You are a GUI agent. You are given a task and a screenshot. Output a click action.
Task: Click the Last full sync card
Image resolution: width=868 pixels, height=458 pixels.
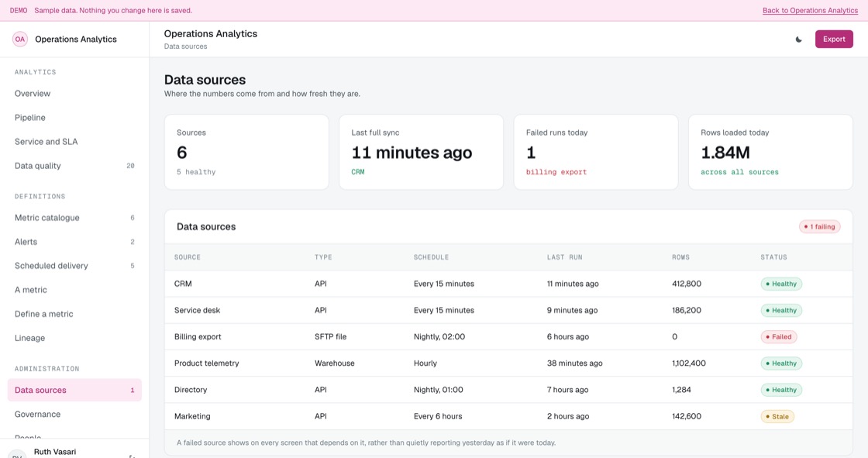[x=422, y=153]
